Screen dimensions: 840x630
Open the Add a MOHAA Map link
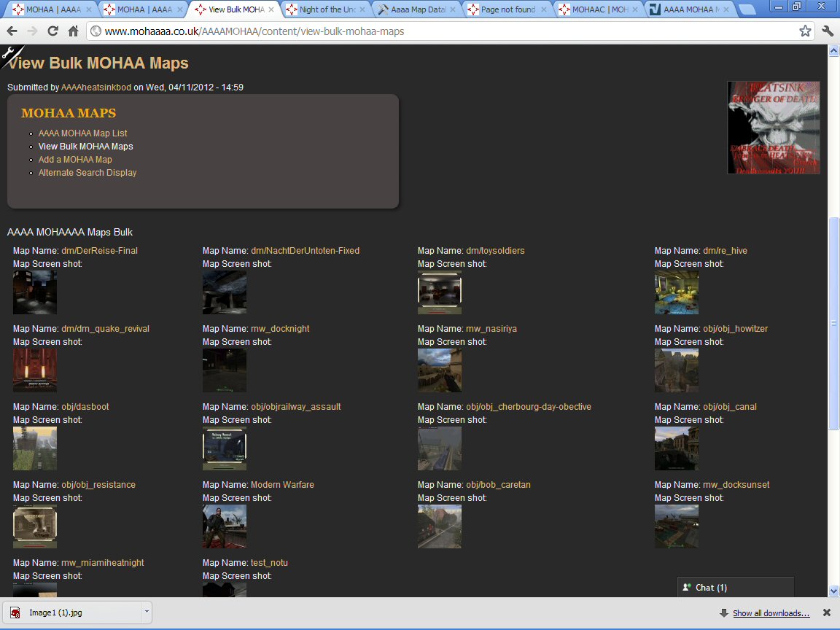(75, 159)
